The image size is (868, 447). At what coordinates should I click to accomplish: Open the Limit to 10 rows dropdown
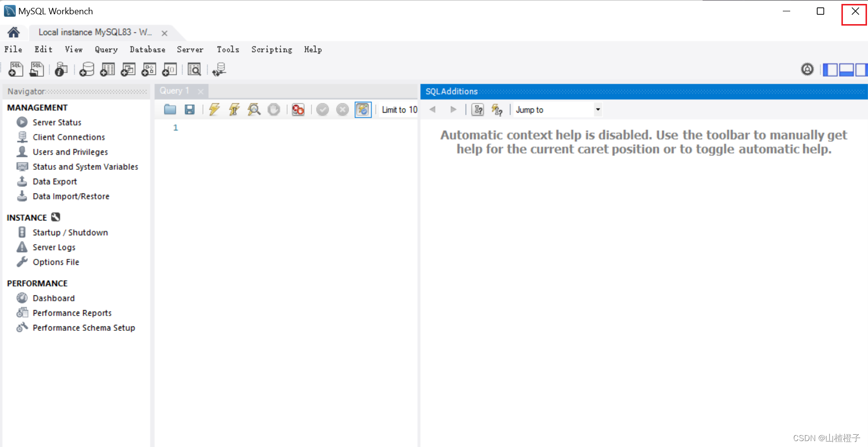tap(399, 109)
